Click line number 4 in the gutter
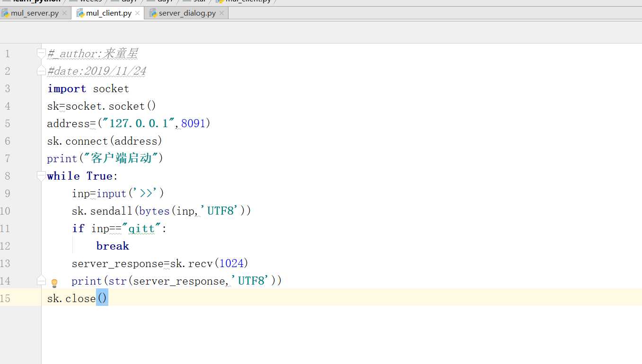This screenshot has height=364, width=642. 7,106
